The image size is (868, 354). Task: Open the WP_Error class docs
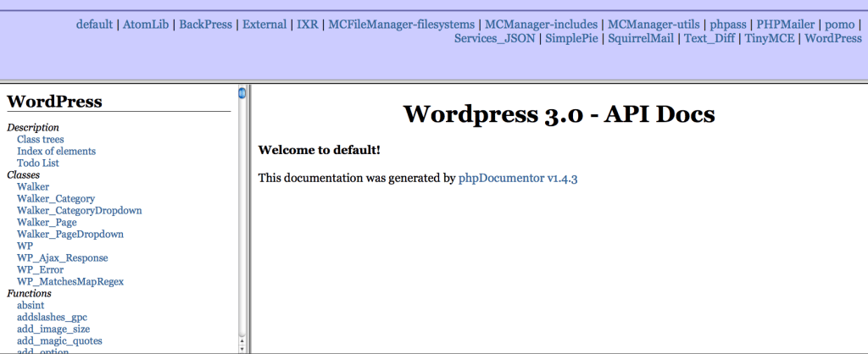point(40,270)
